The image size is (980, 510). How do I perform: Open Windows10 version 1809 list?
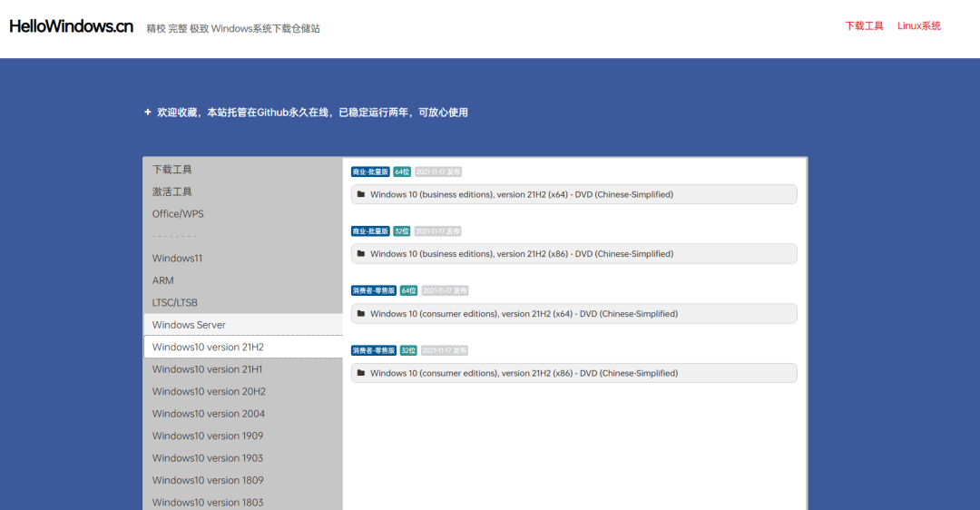point(208,480)
